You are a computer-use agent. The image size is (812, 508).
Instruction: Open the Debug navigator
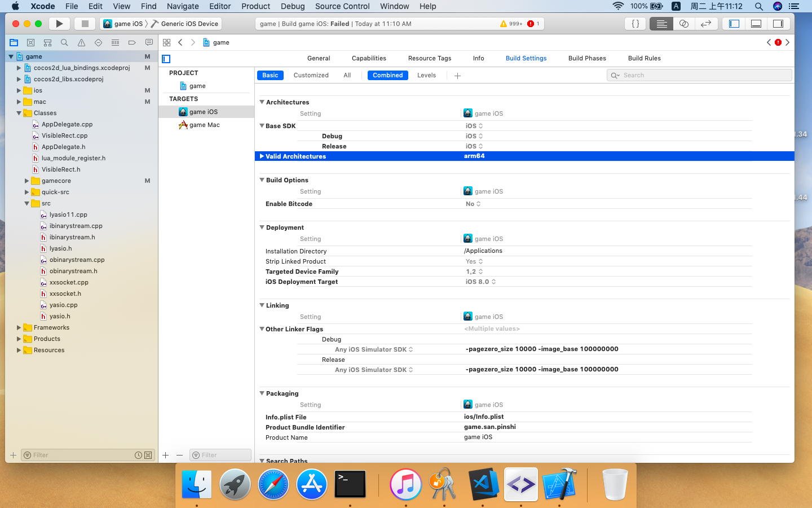pyautogui.click(x=116, y=42)
